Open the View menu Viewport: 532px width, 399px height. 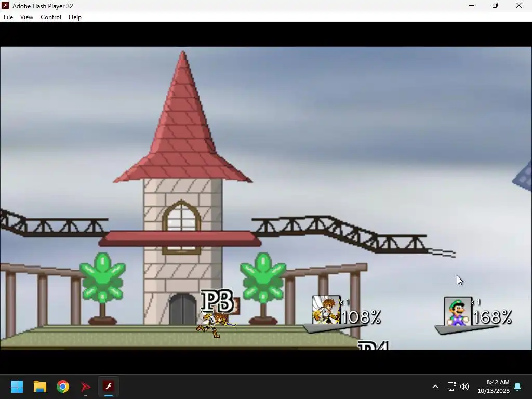click(x=26, y=17)
